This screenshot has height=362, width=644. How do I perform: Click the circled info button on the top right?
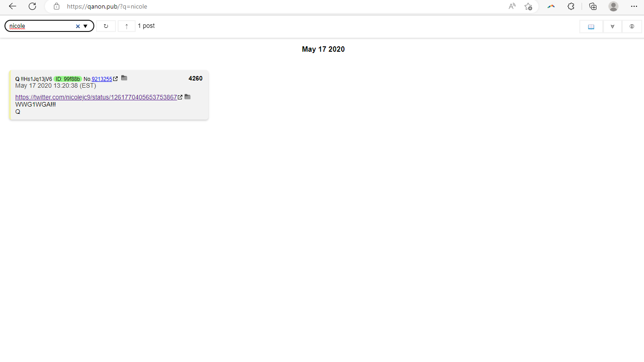(632, 27)
